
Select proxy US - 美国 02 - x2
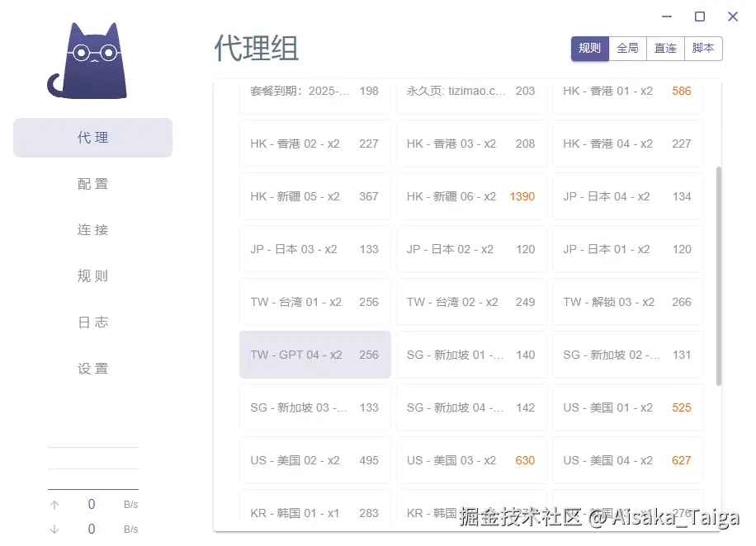click(x=314, y=460)
